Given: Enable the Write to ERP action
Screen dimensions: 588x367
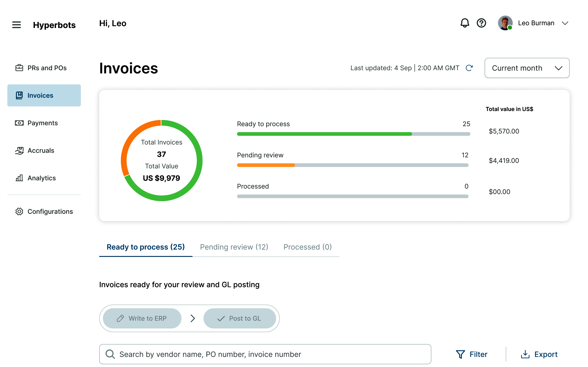Looking at the screenshot, I should (142, 318).
